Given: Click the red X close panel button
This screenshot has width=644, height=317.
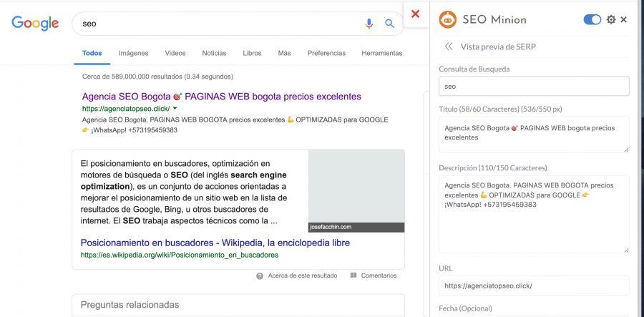Looking at the screenshot, I should pos(415,14).
